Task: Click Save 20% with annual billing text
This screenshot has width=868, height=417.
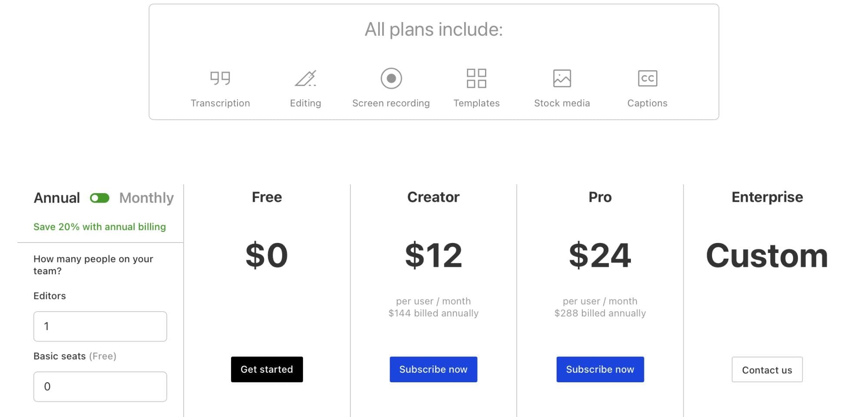Action: [99, 227]
